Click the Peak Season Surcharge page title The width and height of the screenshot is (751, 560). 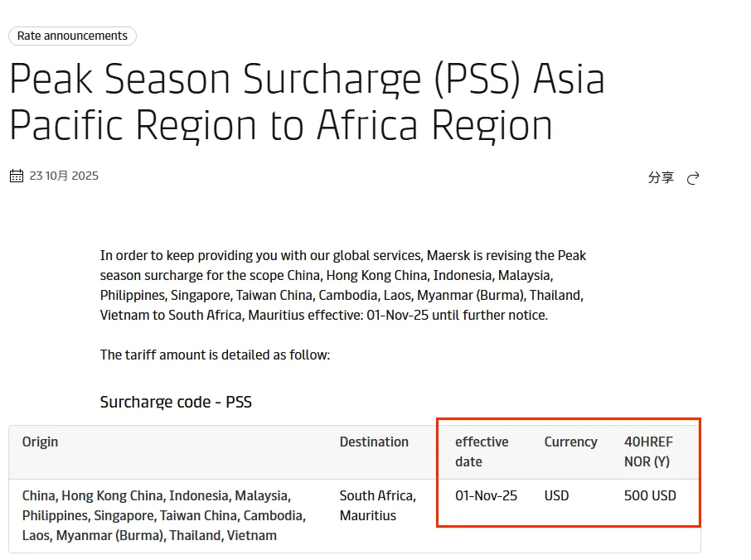pos(307,102)
